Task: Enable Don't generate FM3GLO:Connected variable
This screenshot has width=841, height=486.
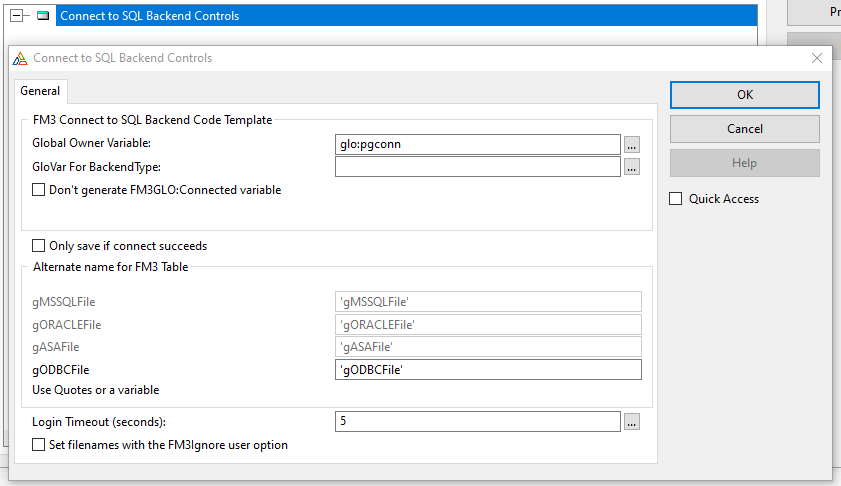Action: [39, 190]
